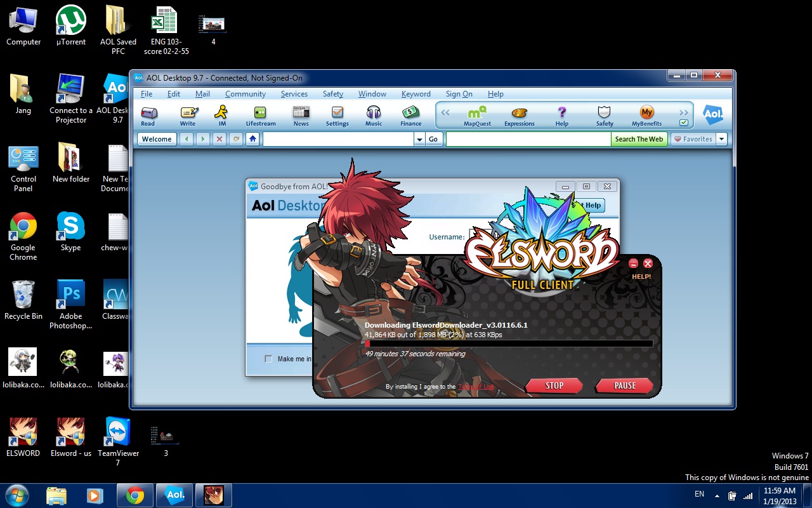Click the Help question mark toolbar icon

click(562, 116)
